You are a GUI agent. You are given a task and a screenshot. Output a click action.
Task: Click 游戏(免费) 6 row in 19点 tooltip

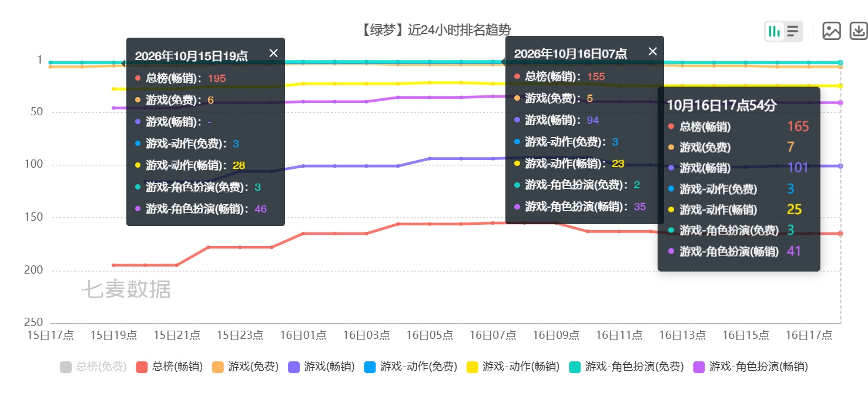pyautogui.click(x=174, y=100)
